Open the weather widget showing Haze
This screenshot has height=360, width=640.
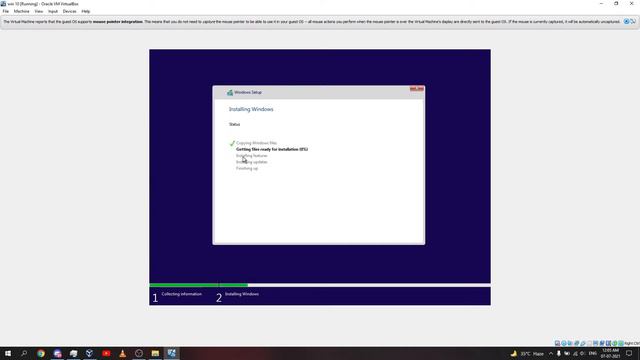point(527,353)
